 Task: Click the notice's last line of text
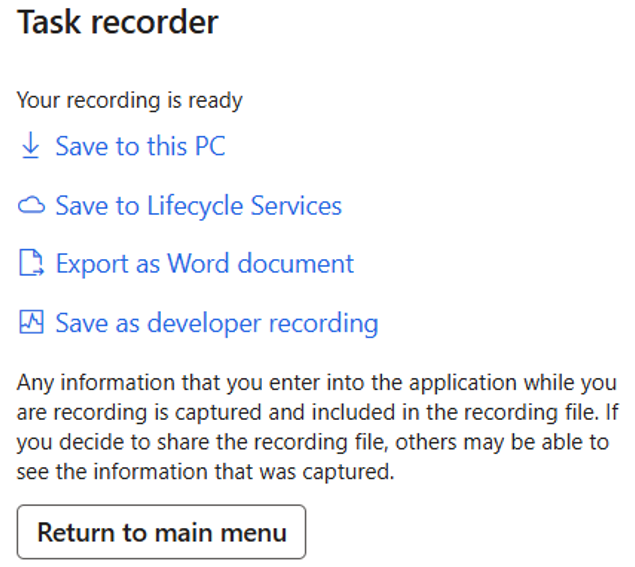point(206,472)
